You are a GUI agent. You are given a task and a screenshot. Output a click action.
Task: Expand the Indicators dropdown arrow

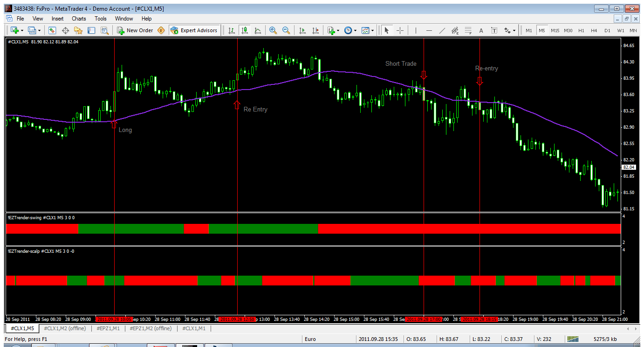click(338, 30)
